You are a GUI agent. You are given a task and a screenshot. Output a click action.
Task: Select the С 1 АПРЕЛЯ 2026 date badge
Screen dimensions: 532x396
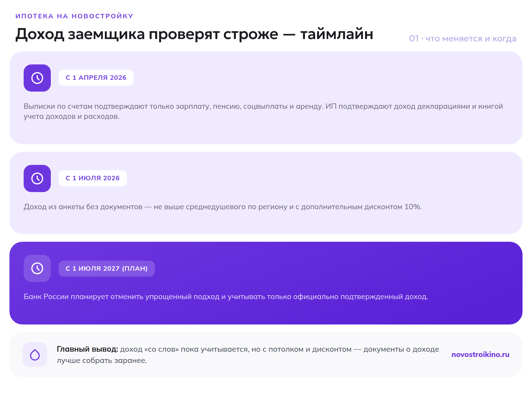pos(96,78)
